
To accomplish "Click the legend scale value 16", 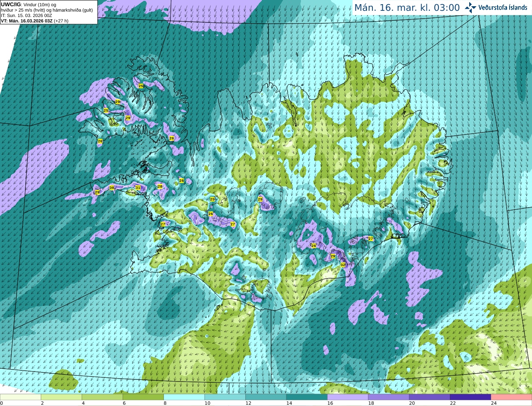I will [x=330, y=403].
